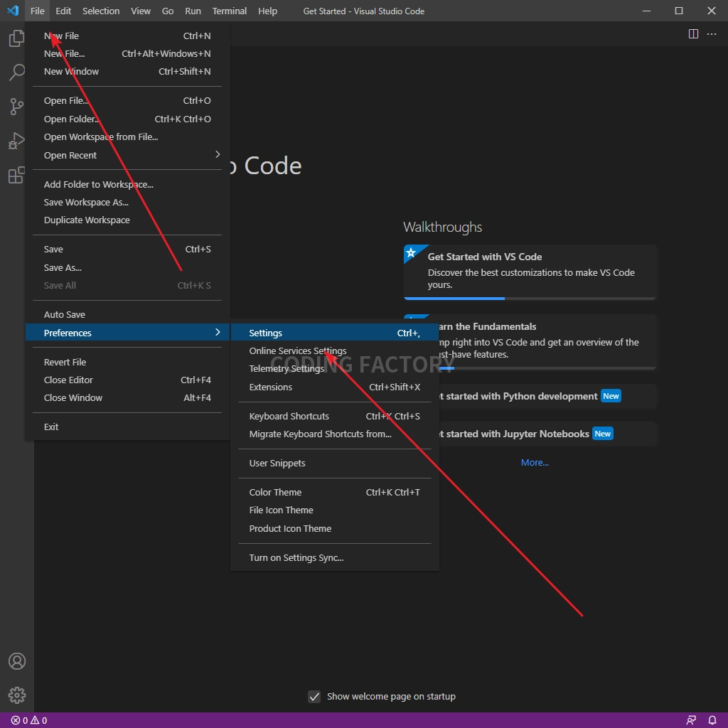Select Turn on Settings Sync...
Viewport: 728px width, 728px height.
pos(335,557)
